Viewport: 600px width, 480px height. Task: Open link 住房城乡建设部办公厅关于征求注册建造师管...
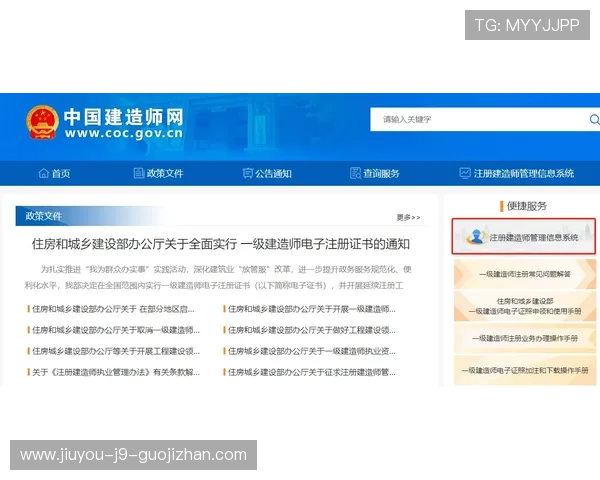tap(310, 372)
